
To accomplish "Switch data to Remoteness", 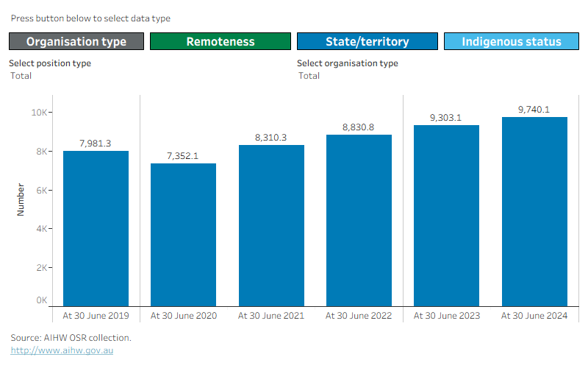I will coord(220,41).
